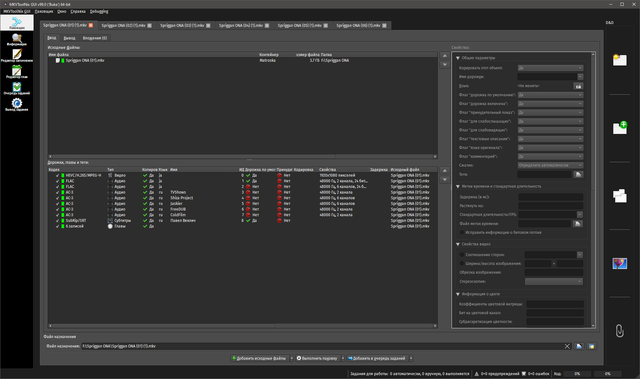Image resolution: width=640 pixels, height=379 pixels.
Task: Move selected track up with arrow button
Action: click(444, 171)
